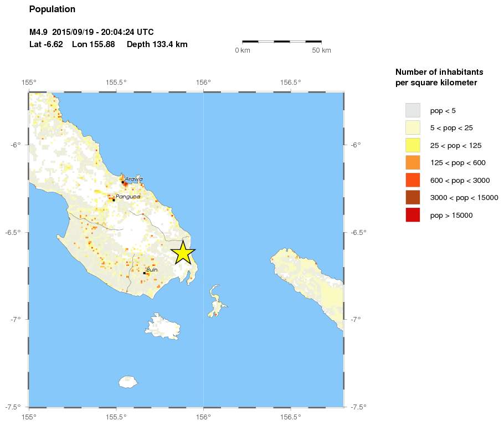Select the Arawa city marker
Screen dimensions: 504x425
point(123,182)
